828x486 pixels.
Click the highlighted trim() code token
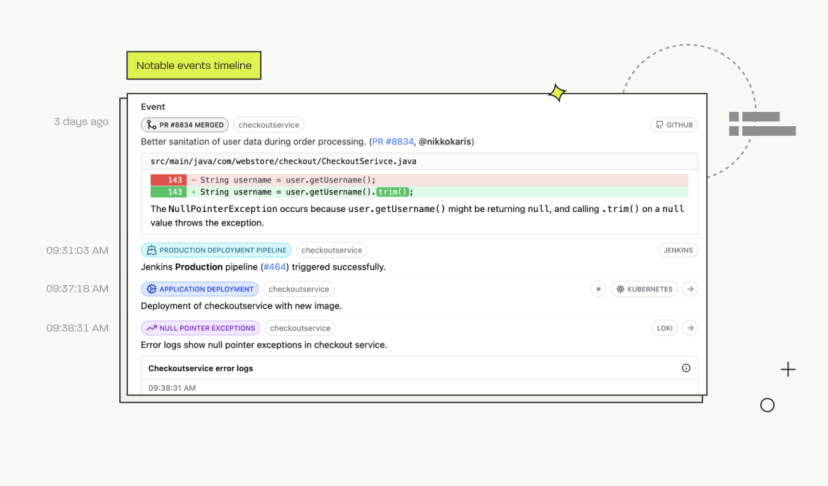[x=393, y=192]
